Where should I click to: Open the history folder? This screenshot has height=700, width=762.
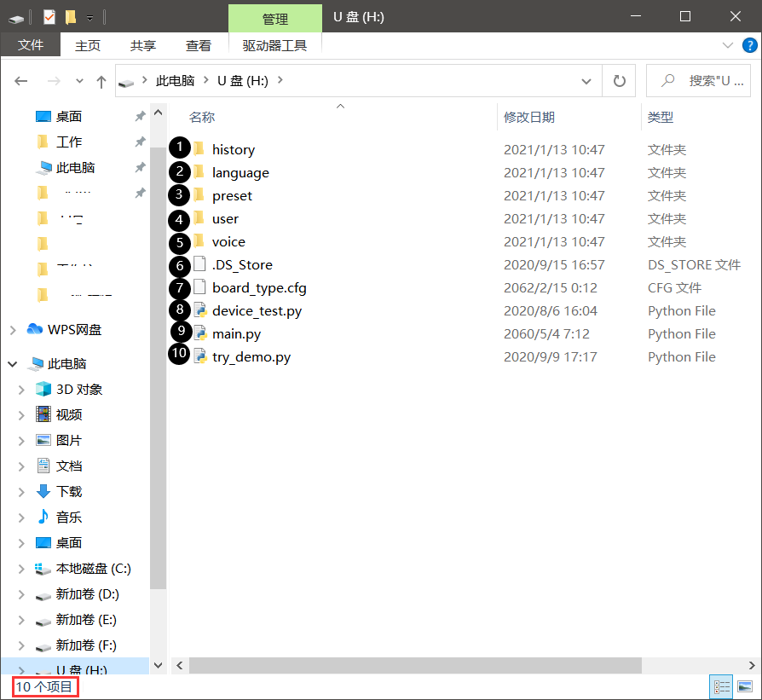click(233, 150)
